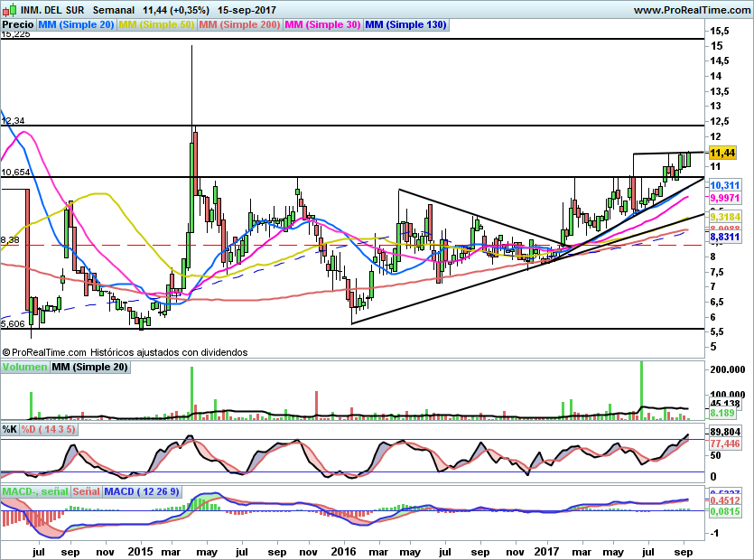
Task: Click the yellow MM (Simple 50) label
Action: coord(157,25)
